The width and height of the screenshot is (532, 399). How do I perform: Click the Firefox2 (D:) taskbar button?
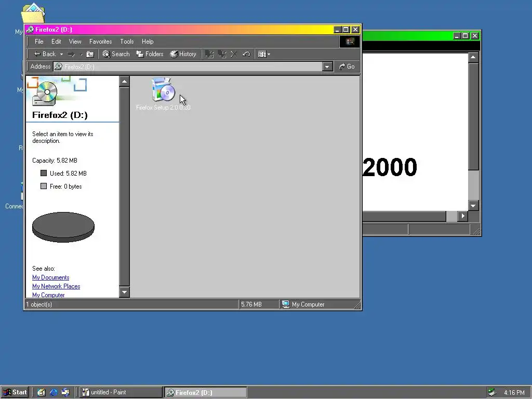pyautogui.click(x=206, y=392)
